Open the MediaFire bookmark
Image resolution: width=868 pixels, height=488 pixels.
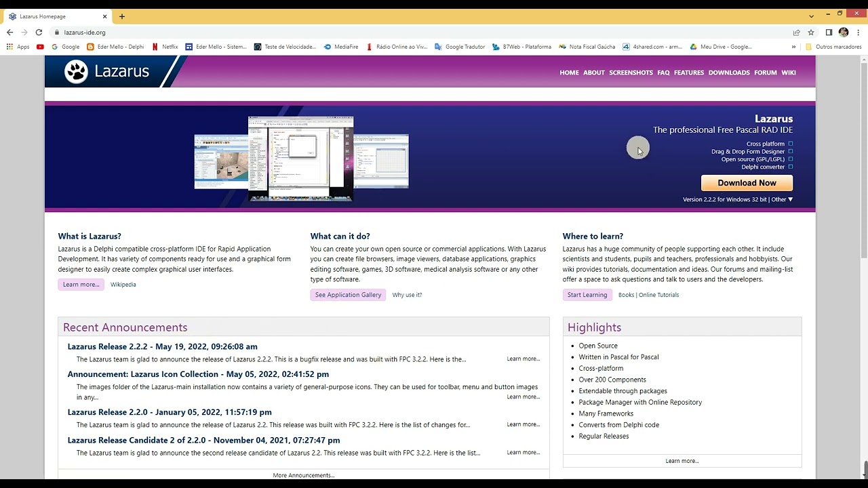pyautogui.click(x=341, y=47)
